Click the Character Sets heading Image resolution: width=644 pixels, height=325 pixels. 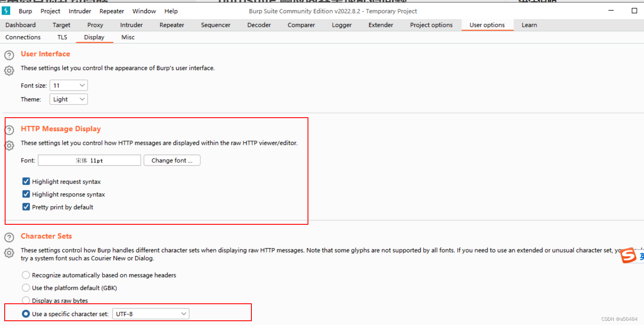click(x=46, y=236)
